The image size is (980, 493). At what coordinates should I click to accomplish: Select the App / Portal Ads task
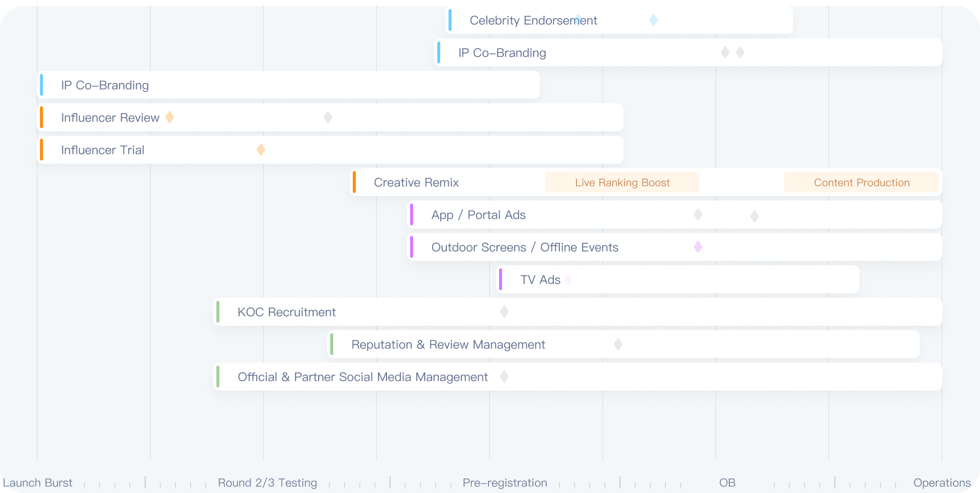pyautogui.click(x=478, y=215)
